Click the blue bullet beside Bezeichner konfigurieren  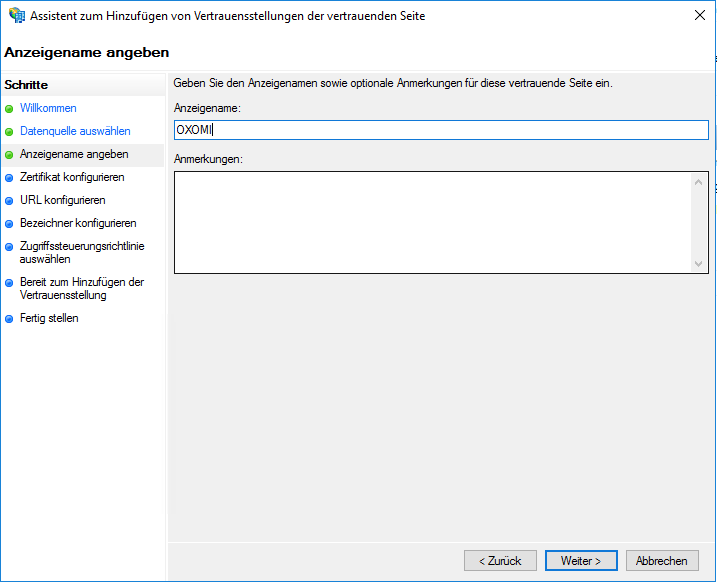coord(9,224)
